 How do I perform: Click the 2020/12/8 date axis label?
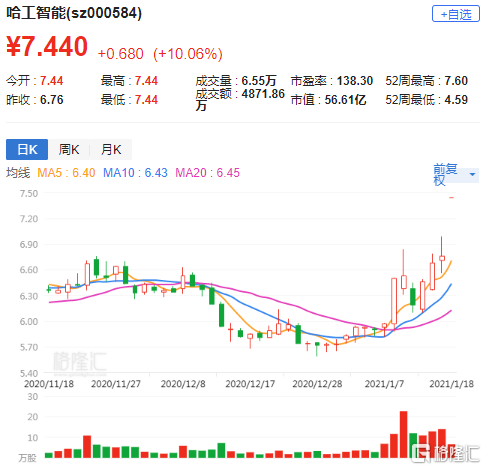point(183,384)
